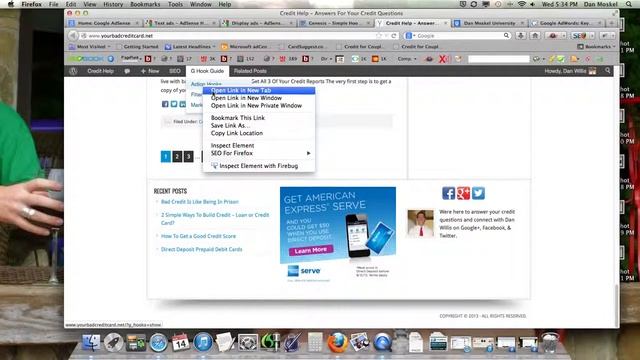Screen dimensions: 640x360
Task: Click the Facebook share icon under the post
Action: [x=165, y=104]
